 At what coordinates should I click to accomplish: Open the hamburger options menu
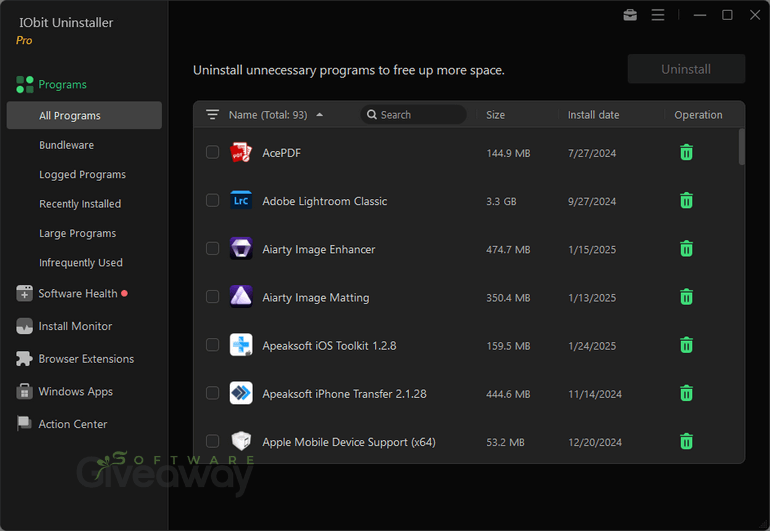pyautogui.click(x=658, y=15)
